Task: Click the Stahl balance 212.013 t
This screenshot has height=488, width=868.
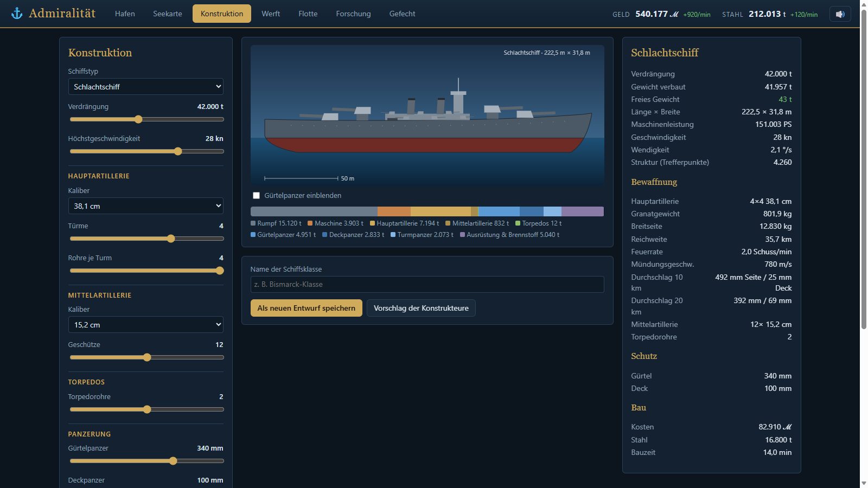Action: click(768, 14)
